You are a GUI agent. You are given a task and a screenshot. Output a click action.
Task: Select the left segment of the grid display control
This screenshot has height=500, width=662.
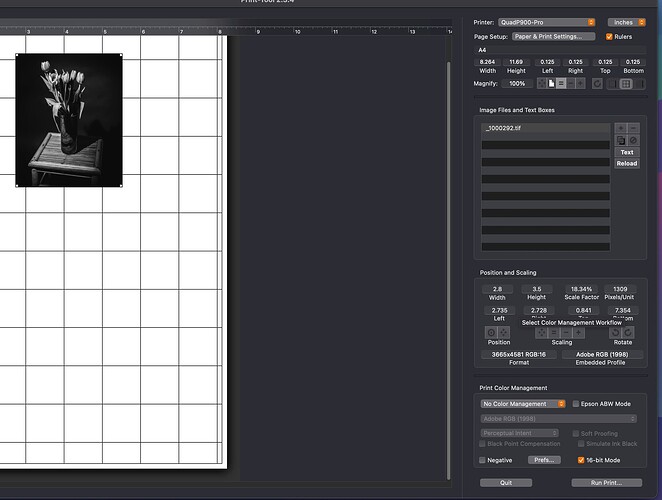click(x=613, y=84)
